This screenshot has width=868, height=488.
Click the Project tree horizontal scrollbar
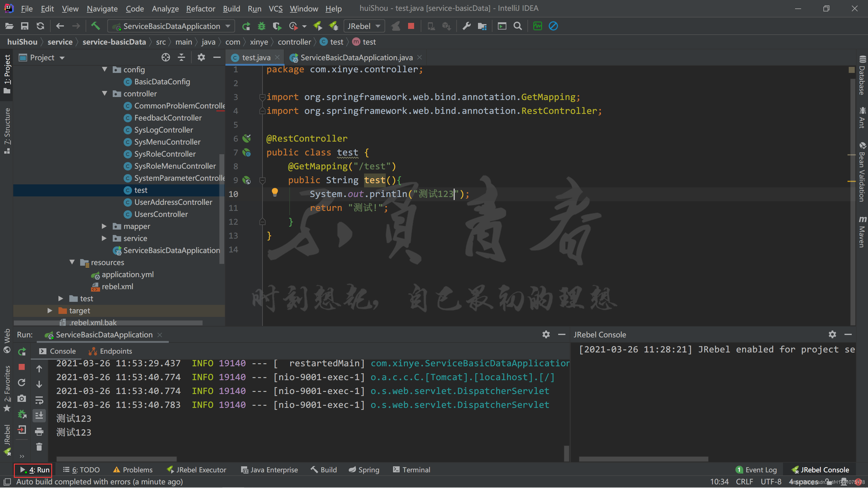pos(108,323)
